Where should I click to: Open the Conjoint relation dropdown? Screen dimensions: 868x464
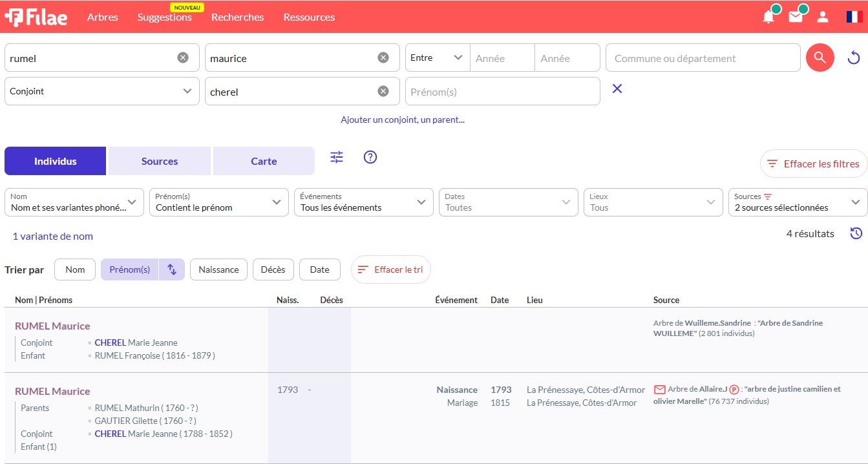point(102,91)
